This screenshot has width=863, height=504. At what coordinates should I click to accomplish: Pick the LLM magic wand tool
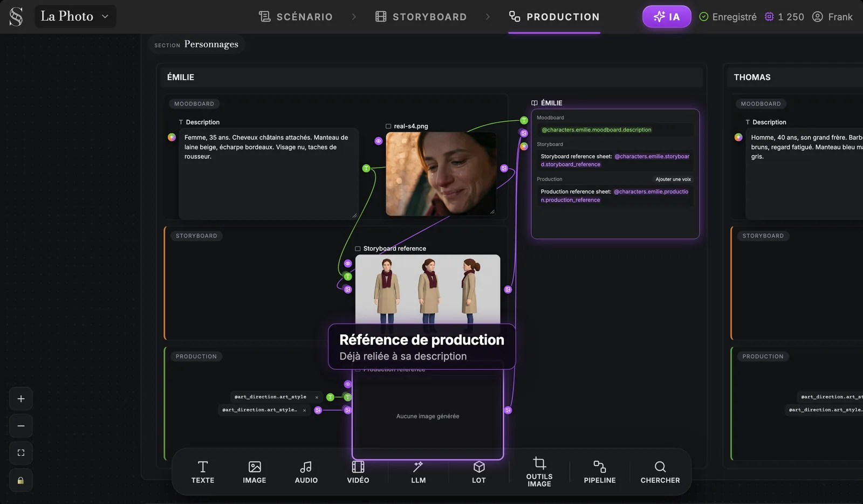[x=419, y=472]
